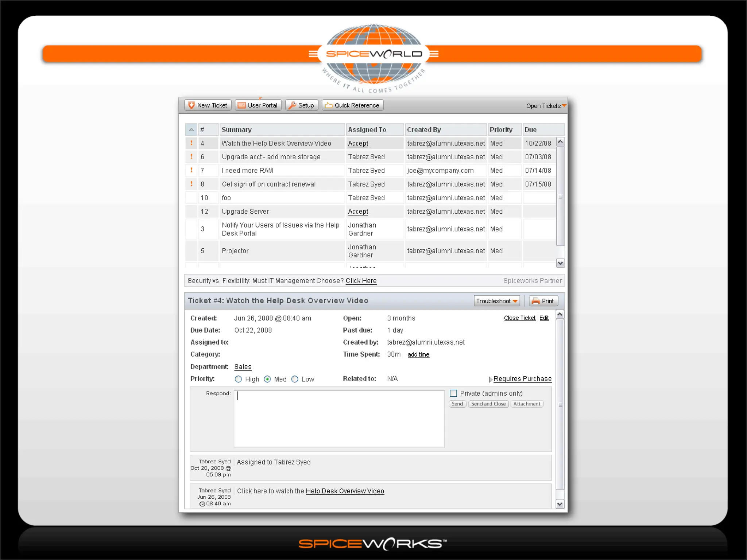Open the Help Desk Overview Video link
Image resolution: width=747 pixels, height=560 pixels.
pos(345,491)
